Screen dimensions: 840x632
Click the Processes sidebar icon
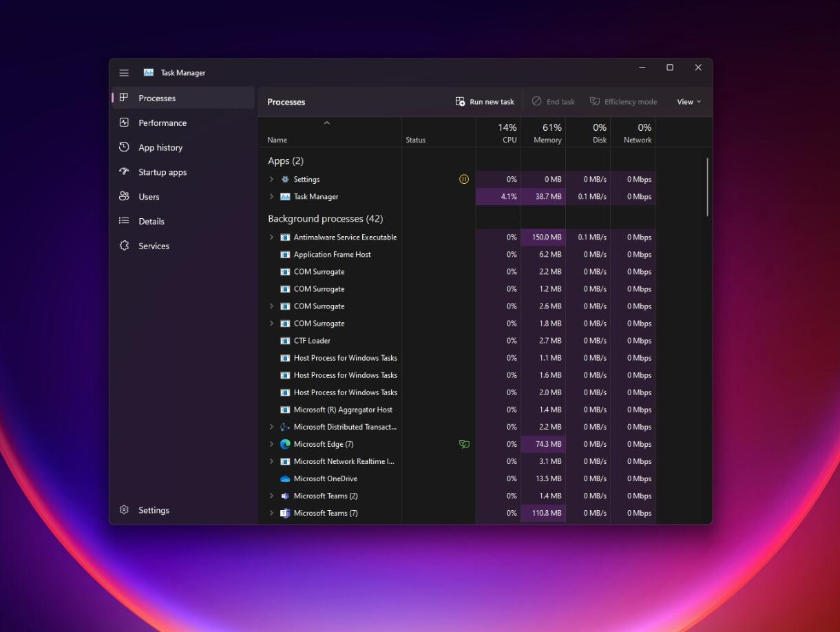point(124,98)
